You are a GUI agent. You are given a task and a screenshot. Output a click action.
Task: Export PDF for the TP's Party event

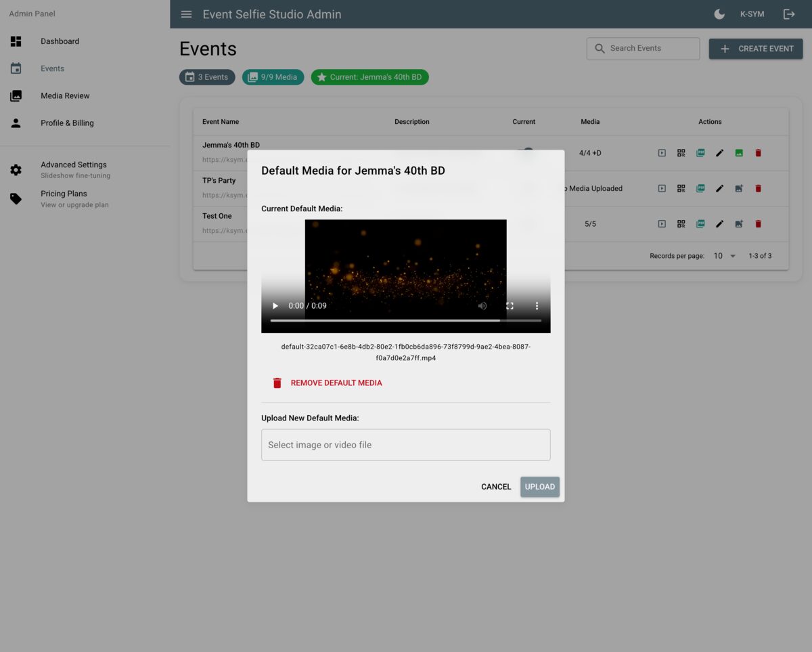click(x=700, y=188)
